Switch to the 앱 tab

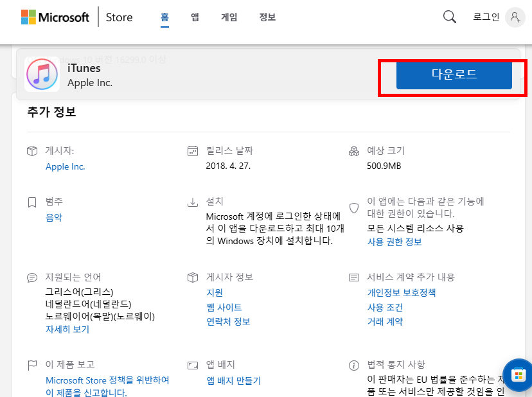click(195, 17)
